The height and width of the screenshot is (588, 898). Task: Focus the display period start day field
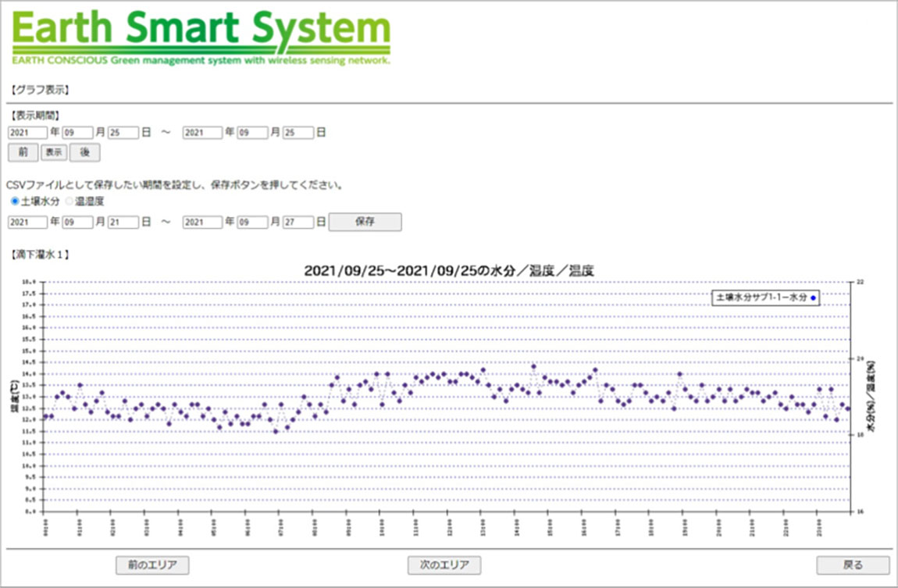point(123,133)
